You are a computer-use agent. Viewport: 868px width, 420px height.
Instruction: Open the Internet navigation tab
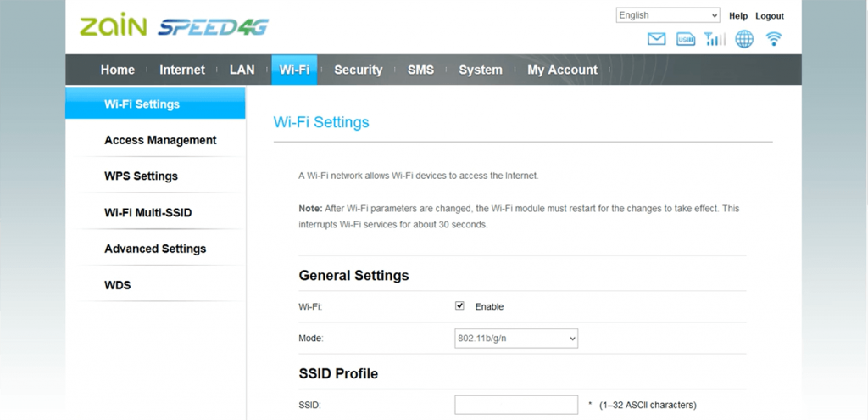(x=182, y=70)
